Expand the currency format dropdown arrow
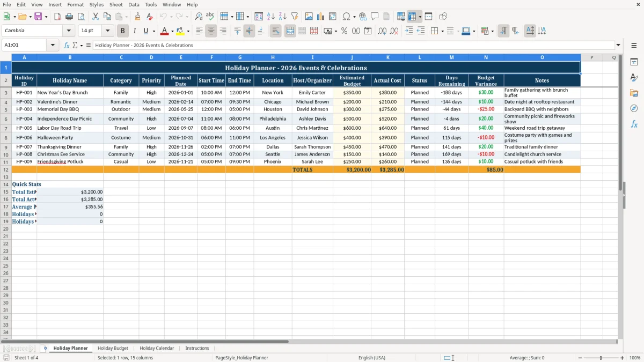Viewport: 644px width, 362px height. [x=336, y=31]
